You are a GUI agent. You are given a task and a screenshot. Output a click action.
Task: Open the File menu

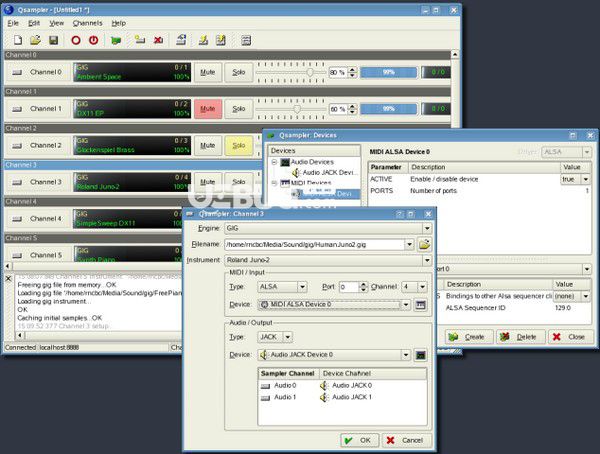[13, 23]
